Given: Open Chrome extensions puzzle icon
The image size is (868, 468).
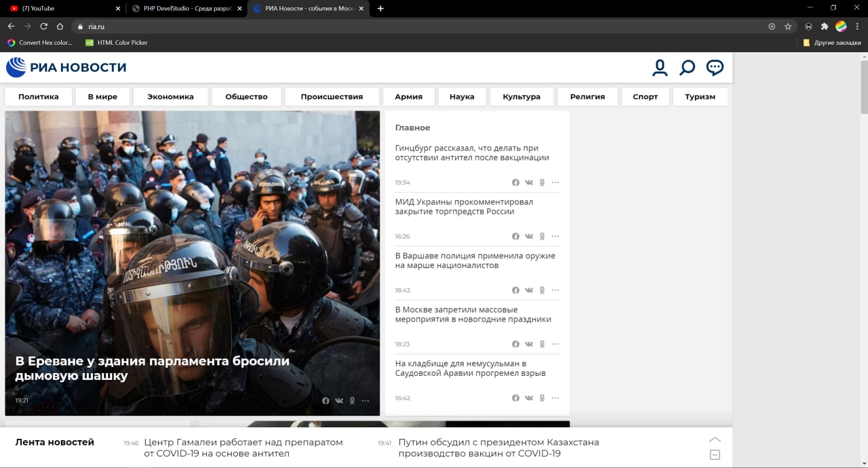Looking at the screenshot, I should (825, 26).
